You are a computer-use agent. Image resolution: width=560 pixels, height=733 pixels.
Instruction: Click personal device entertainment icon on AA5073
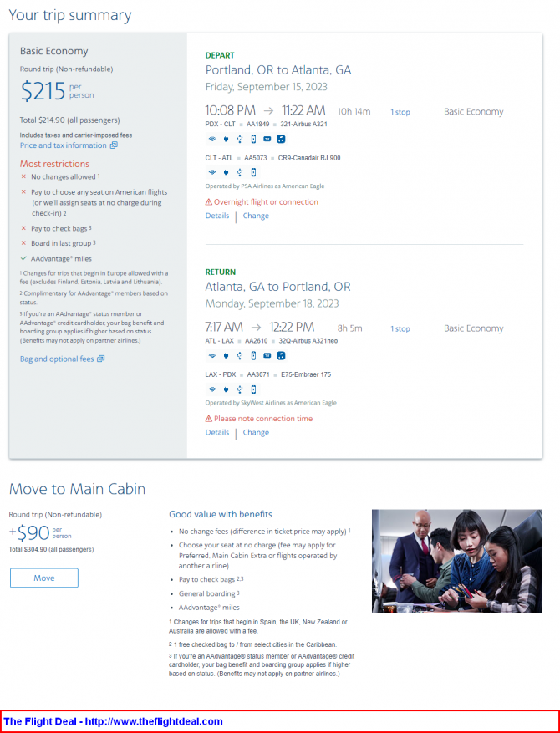(x=253, y=173)
